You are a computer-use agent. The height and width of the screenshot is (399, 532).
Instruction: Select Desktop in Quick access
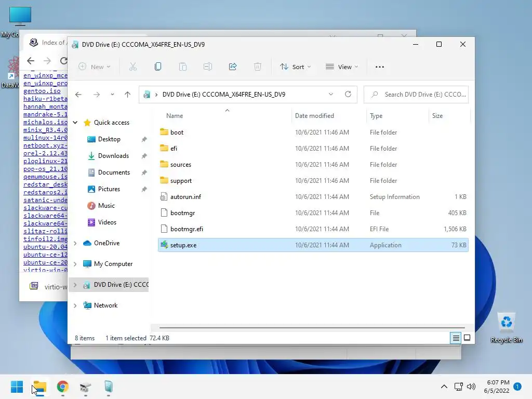[x=109, y=139]
